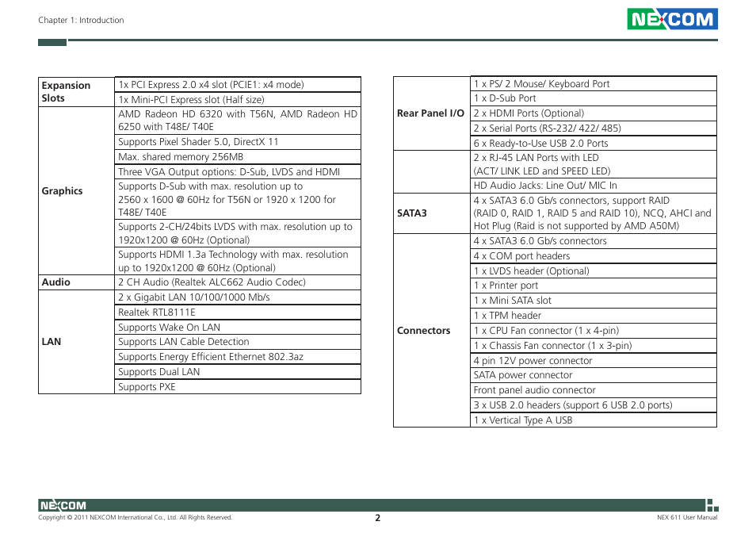The height and width of the screenshot is (533, 756).
Task: Select '1 x Vertical Type A USB' cell
Action: [x=594, y=420]
